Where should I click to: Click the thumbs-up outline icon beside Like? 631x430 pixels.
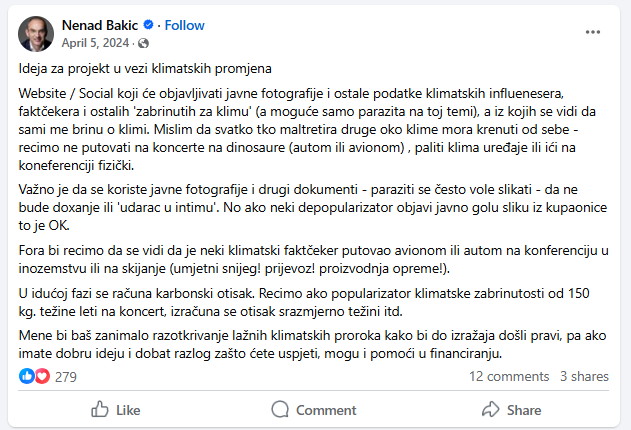click(x=99, y=409)
